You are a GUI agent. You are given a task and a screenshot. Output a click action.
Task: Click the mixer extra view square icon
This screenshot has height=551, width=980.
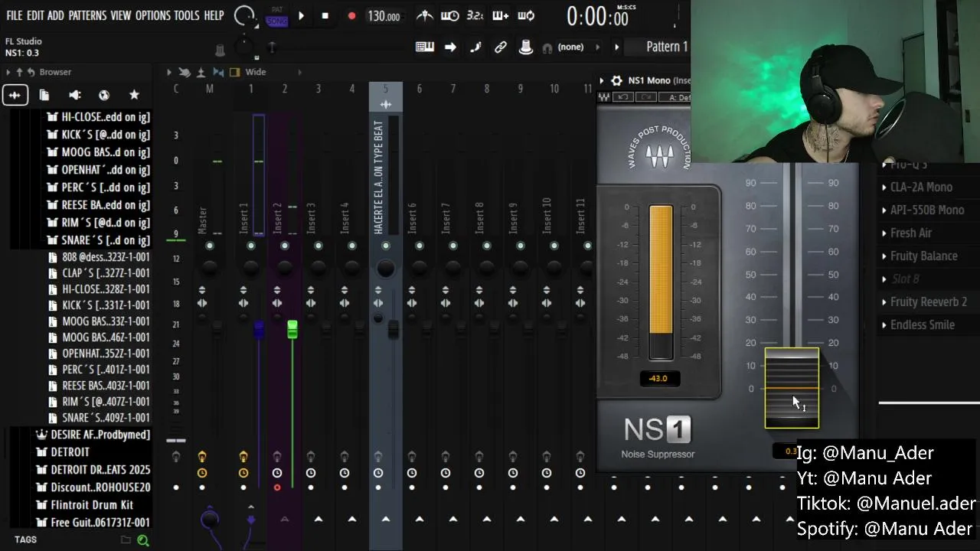(235, 72)
